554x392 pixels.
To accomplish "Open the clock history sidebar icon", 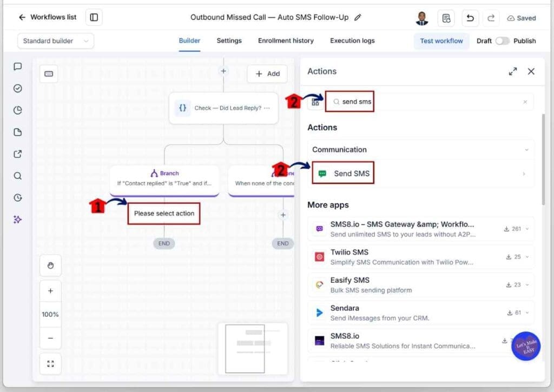I will [18, 198].
